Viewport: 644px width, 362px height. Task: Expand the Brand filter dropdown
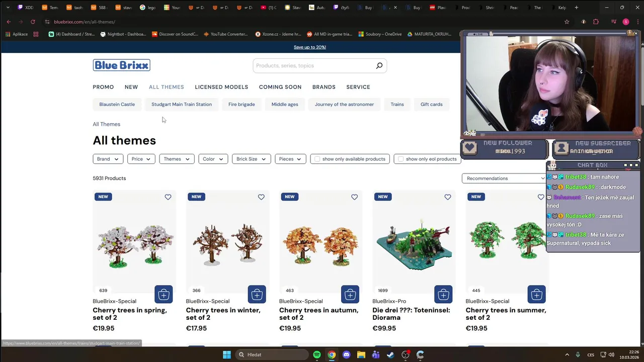coord(108,159)
